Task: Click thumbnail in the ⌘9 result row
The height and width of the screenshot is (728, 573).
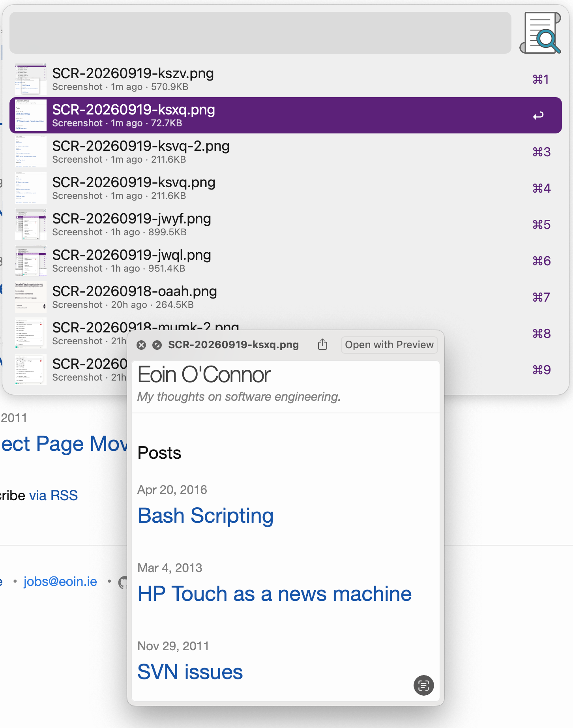Action: click(31, 370)
